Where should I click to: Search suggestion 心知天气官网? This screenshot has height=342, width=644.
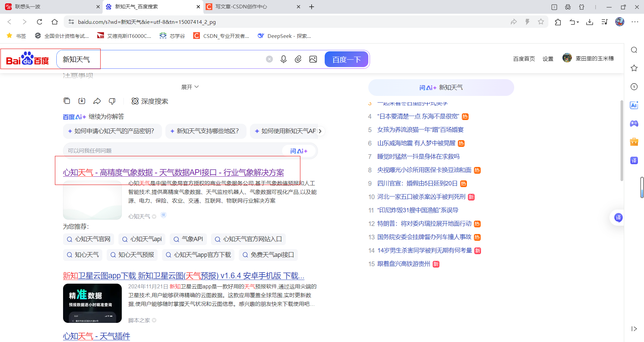[x=89, y=239]
